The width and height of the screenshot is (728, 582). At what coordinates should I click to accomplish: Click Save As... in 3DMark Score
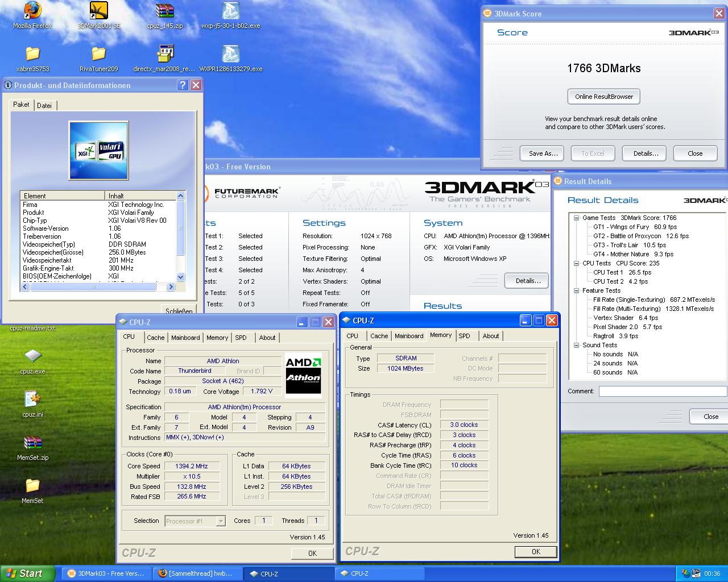pyautogui.click(x=542, y=153)
